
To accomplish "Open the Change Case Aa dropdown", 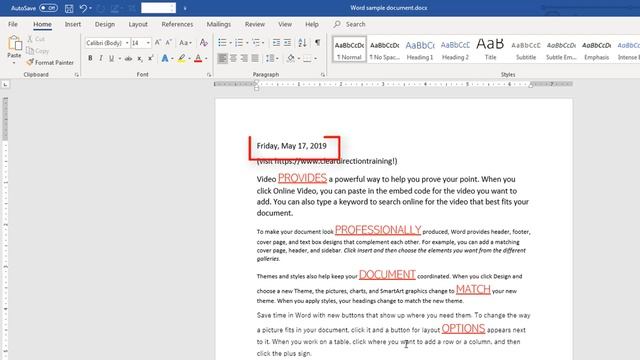I will 185,42.
